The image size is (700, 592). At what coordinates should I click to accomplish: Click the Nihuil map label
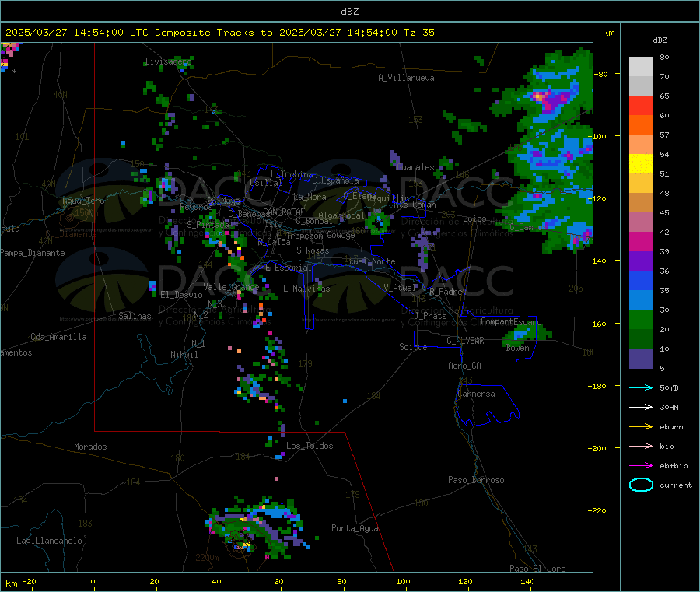(x=184, y=355)
